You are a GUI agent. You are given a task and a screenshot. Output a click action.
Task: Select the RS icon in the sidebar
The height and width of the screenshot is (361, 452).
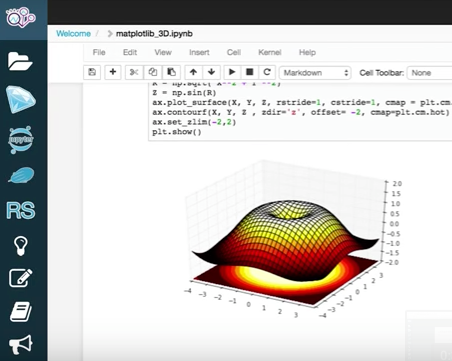tap(21, 210)
